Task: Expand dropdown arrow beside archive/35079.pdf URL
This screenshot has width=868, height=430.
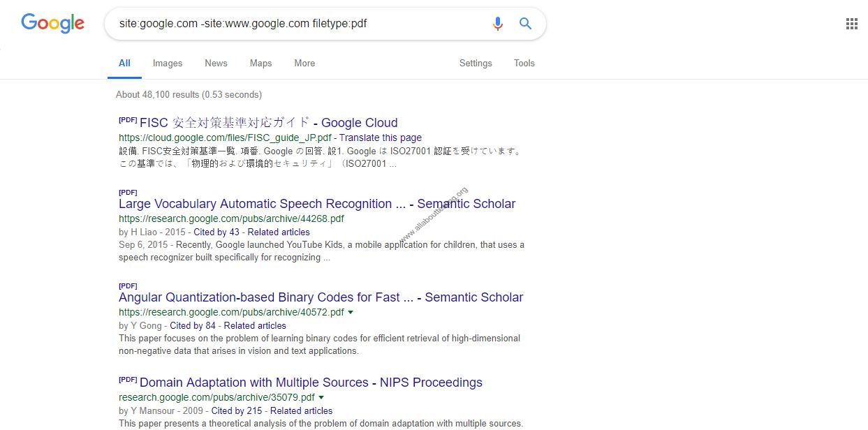Action: click(321, 397)
